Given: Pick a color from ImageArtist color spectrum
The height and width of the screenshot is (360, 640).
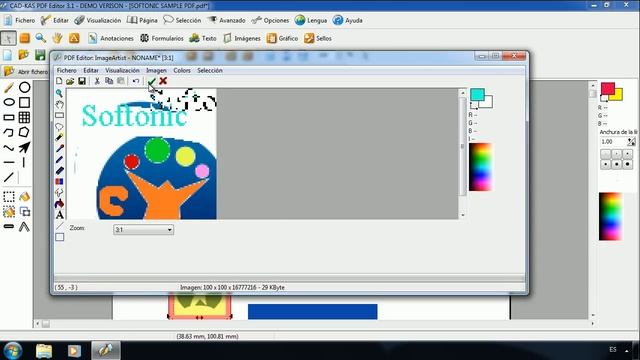Looking at the screenshot, I should pos(480,167).
